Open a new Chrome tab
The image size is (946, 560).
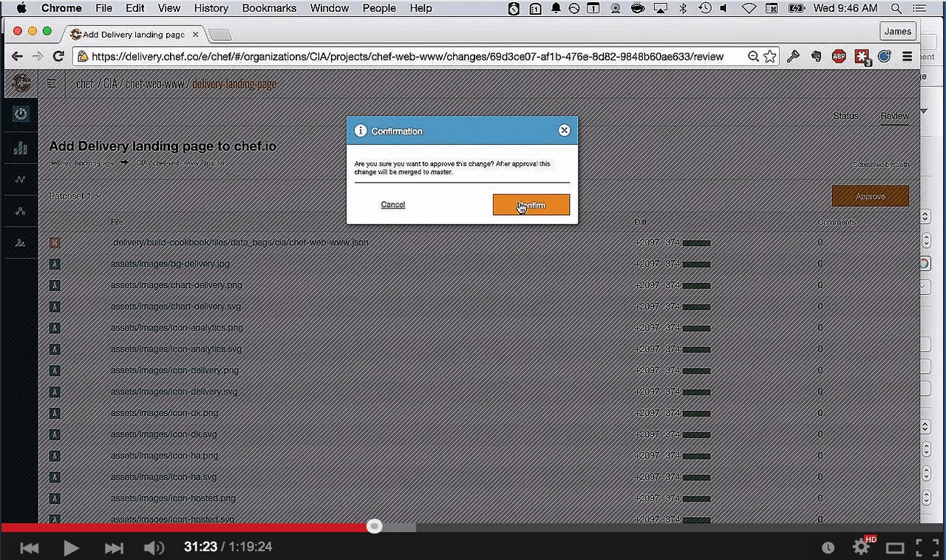[x=220, y=35]
